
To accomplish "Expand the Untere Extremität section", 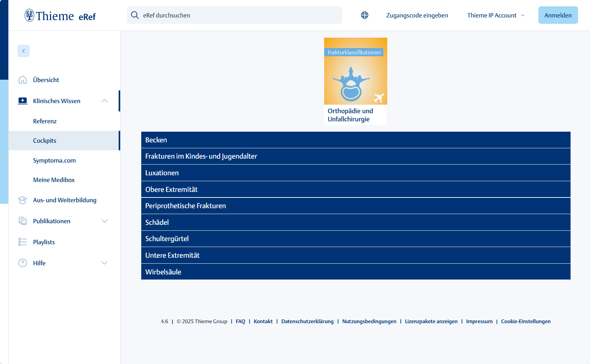I will click(356, 255).
